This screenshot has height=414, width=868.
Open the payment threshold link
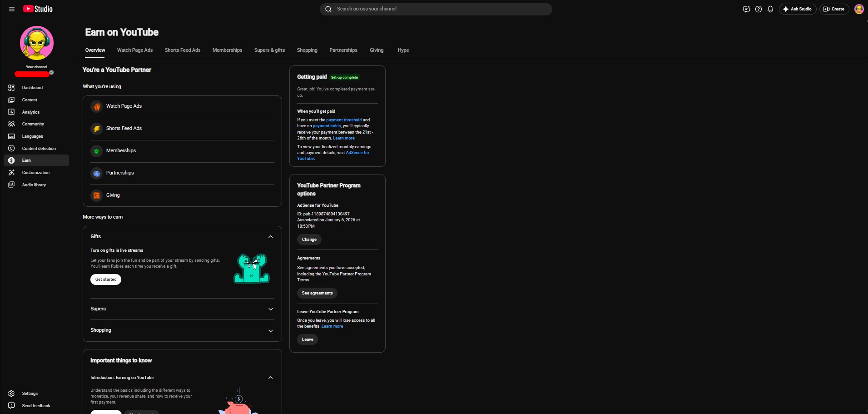344,120
